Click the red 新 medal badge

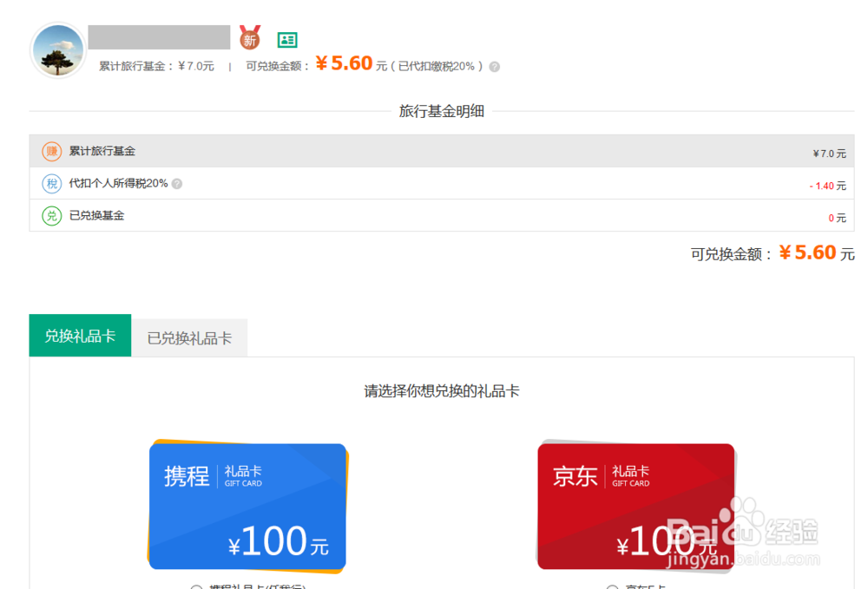[x=250, y=37]
